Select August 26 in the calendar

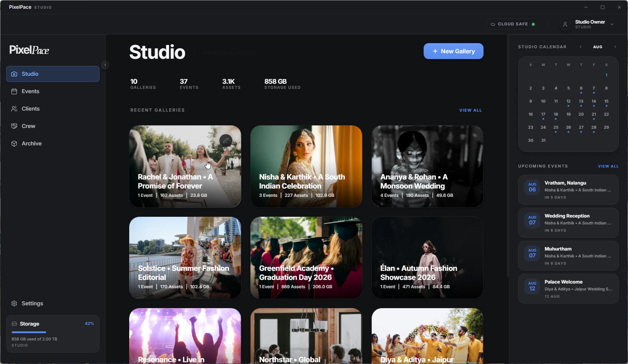pyautogui.click(x=568, y=127)
